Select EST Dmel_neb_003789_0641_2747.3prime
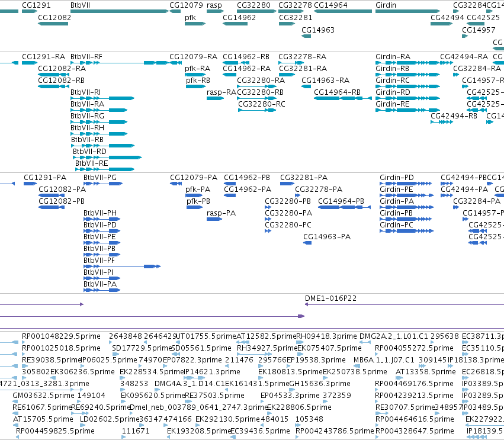Viewport: 504px width, 440px height. 198,407
